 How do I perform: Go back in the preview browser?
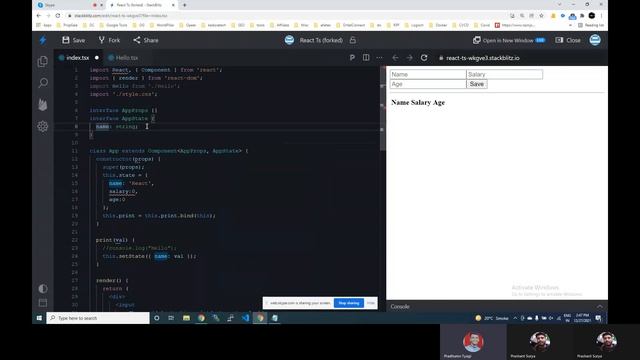[x=395, y=58]
